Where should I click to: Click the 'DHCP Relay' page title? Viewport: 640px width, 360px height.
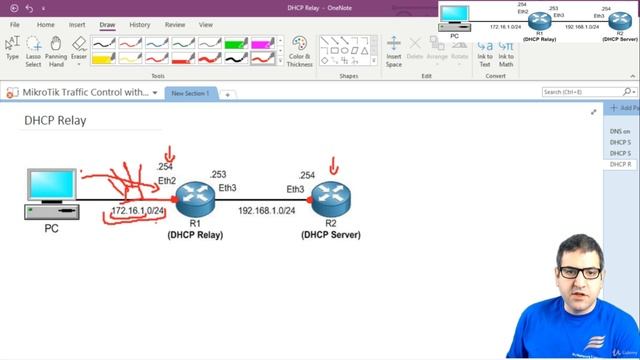pyautogui.click(x=55, y=120)
